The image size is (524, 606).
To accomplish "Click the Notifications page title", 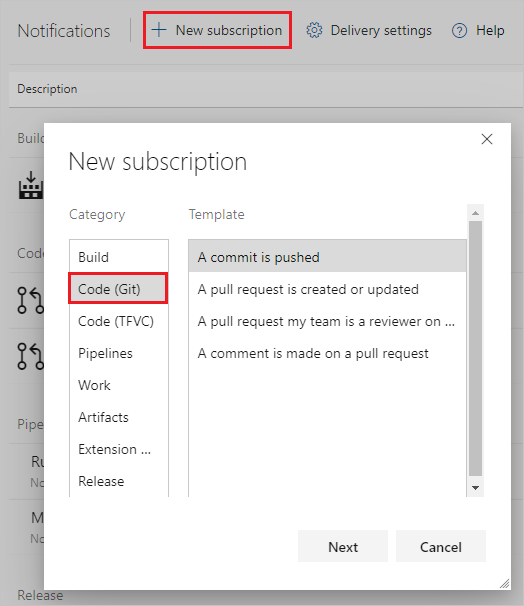I will pyautogui.click(x=64, y=31).
